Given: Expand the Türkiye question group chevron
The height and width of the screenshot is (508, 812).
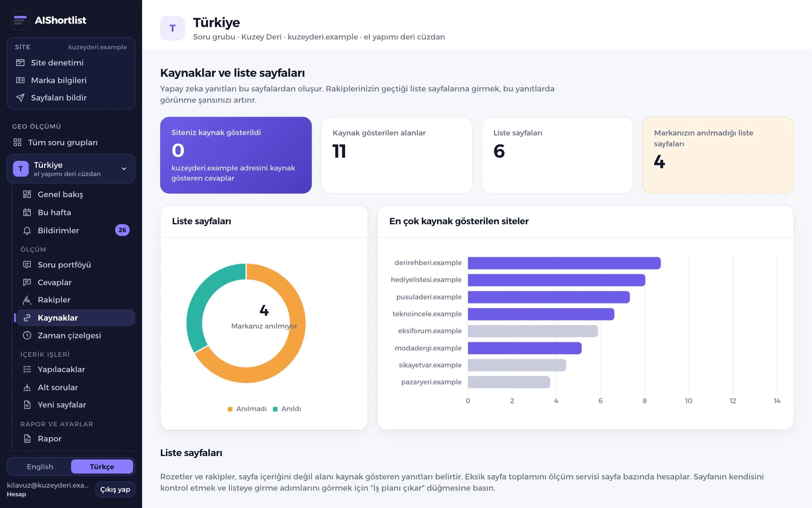Looking at the screenshot, I should click(x=124, y=169).
